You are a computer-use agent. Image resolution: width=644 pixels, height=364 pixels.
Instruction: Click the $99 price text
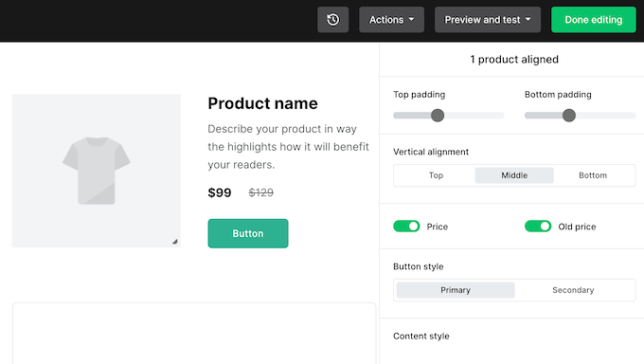(x=220, y=192)
